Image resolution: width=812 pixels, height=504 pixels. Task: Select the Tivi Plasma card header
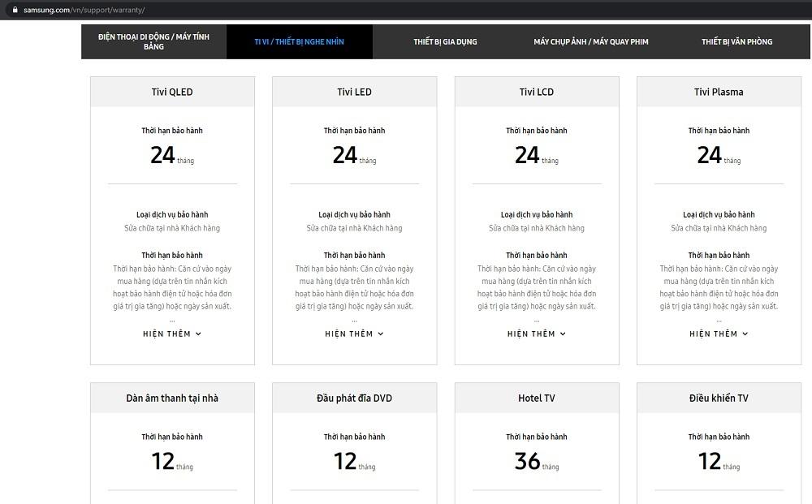click(x=719, y=92)
